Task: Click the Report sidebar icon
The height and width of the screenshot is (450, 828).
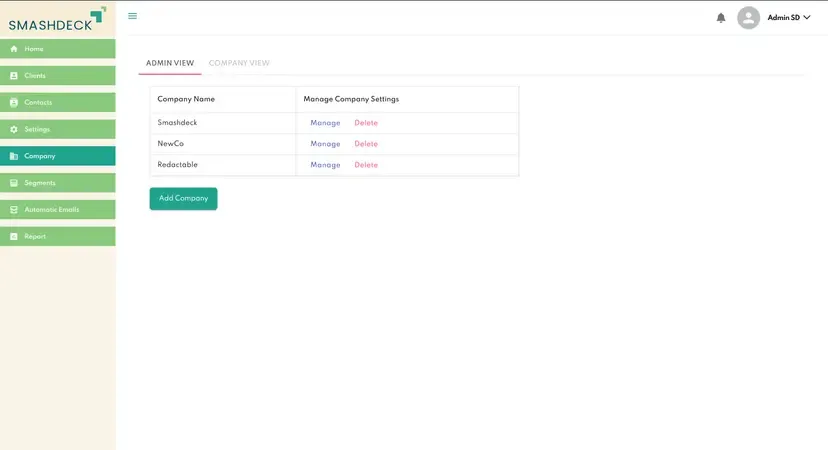Action: pyautogui.click(x=14, y=237)
